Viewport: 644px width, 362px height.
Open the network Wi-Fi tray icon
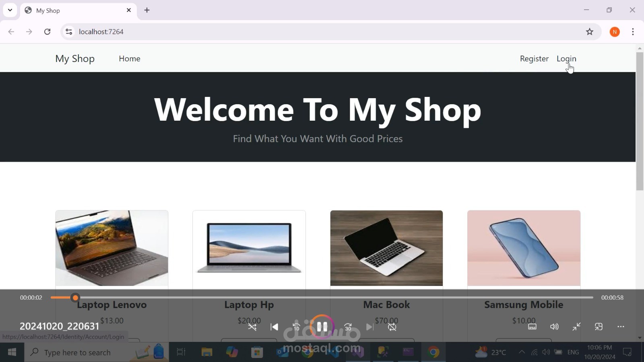tap(534, 352)
